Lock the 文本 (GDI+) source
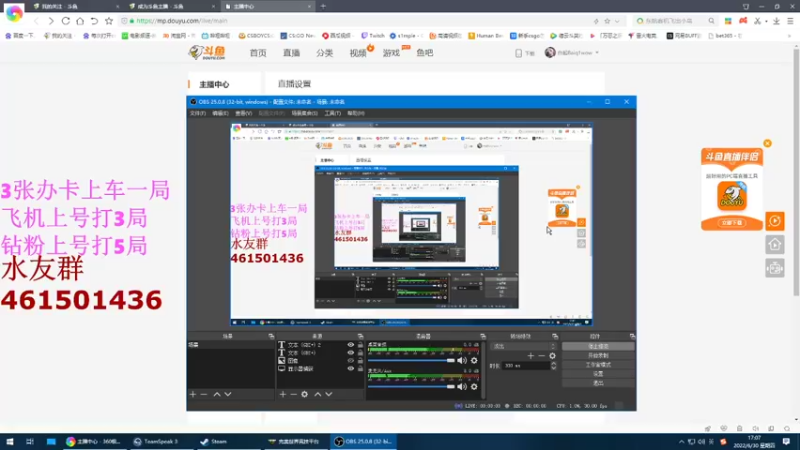800x450 pixels. click(360, 353)
